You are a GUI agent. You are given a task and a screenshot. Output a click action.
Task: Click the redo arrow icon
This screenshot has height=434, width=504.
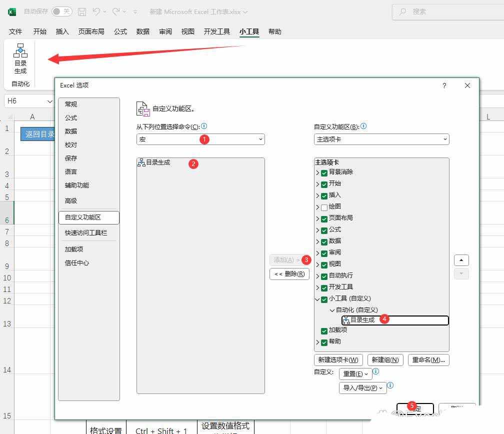(116, 11)
